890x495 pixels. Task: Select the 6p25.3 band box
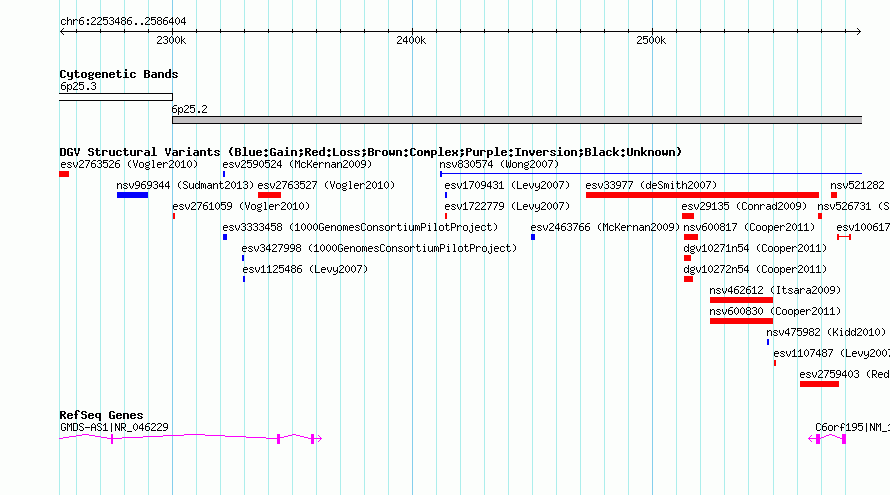(116, 97)
